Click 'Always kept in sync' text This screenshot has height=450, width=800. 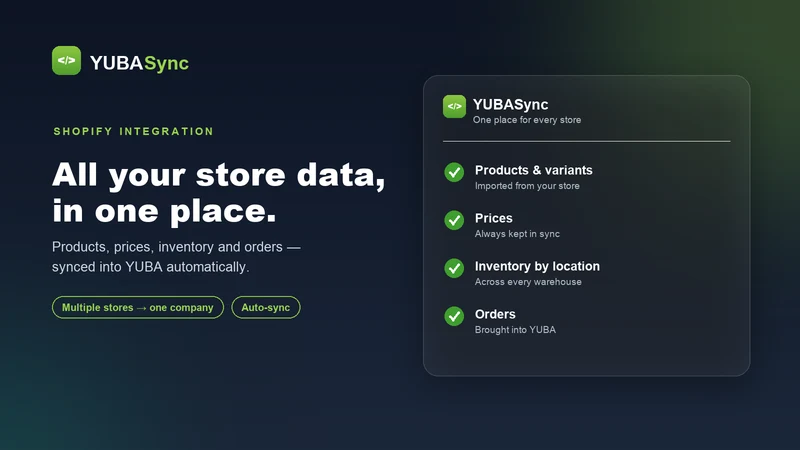[x=517, y=234]
